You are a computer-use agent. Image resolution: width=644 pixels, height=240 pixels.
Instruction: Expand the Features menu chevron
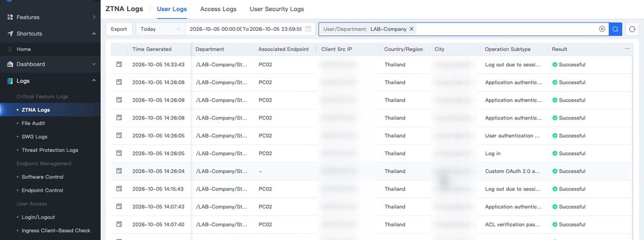coord(93,17)
